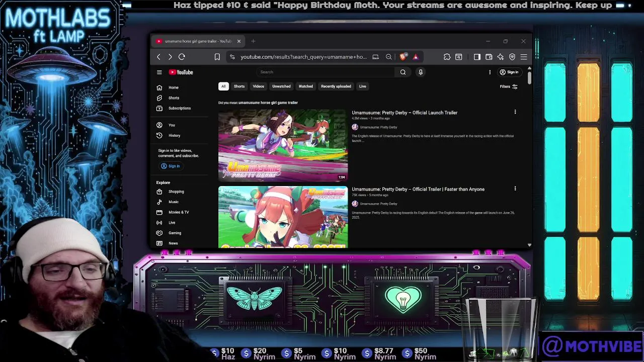The height and width of the screenshot is (362, 644).
Task: Close the umamame horse girl YouTube tab
Action: coord(239,41)
